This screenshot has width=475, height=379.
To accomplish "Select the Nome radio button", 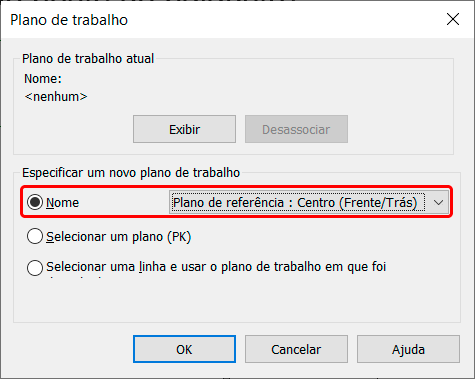I will [x=35, y=202].
